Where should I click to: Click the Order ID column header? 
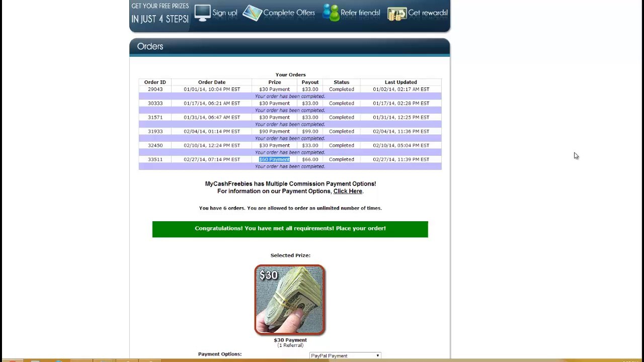[x=155, y=82]
